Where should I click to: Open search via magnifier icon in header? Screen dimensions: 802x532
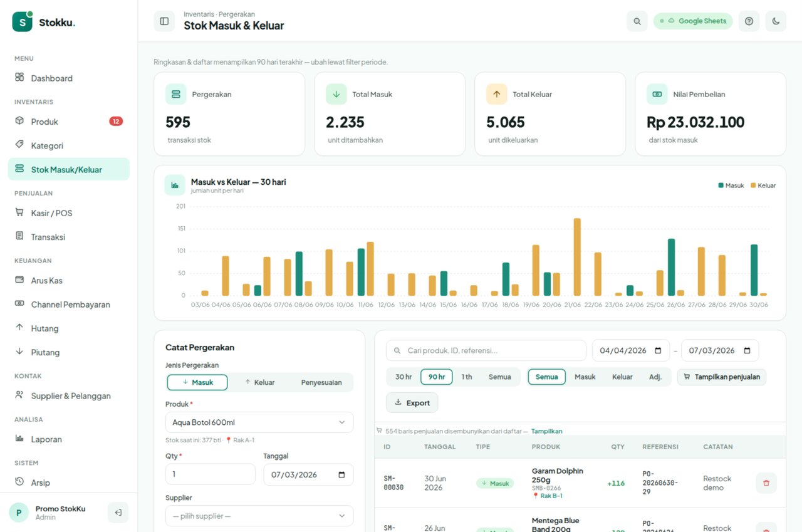click(x=637, y=21)
